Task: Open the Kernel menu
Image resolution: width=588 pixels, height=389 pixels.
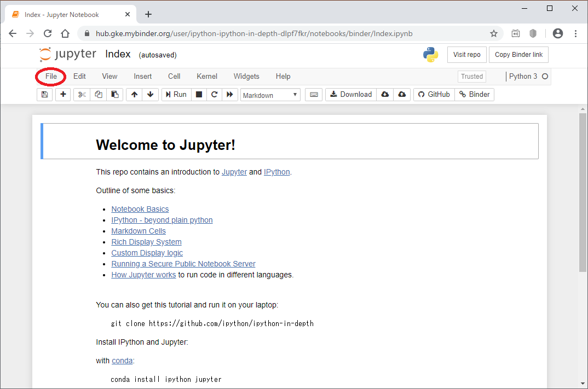Action: click(207, 77)
